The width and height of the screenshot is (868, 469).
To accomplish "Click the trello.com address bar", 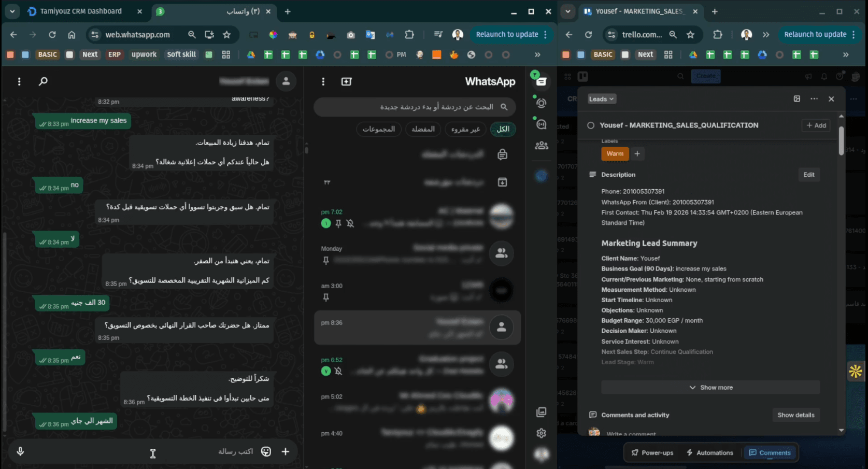I will tap(642, 35).
